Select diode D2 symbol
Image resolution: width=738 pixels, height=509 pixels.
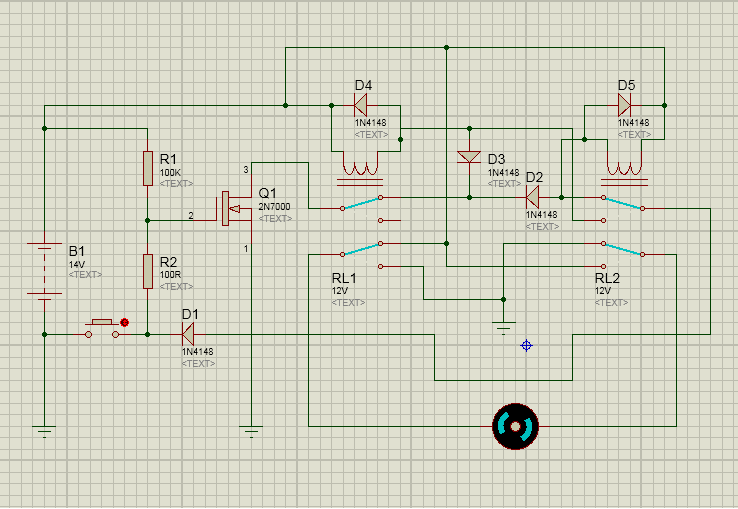point(532,197)
